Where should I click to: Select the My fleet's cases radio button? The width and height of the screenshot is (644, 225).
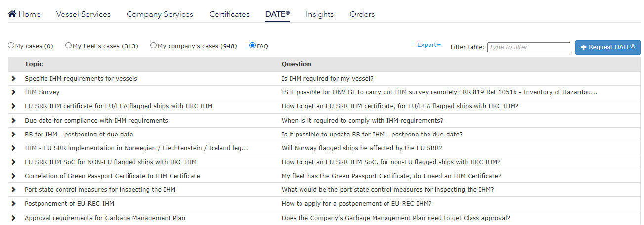coord(68,45)
